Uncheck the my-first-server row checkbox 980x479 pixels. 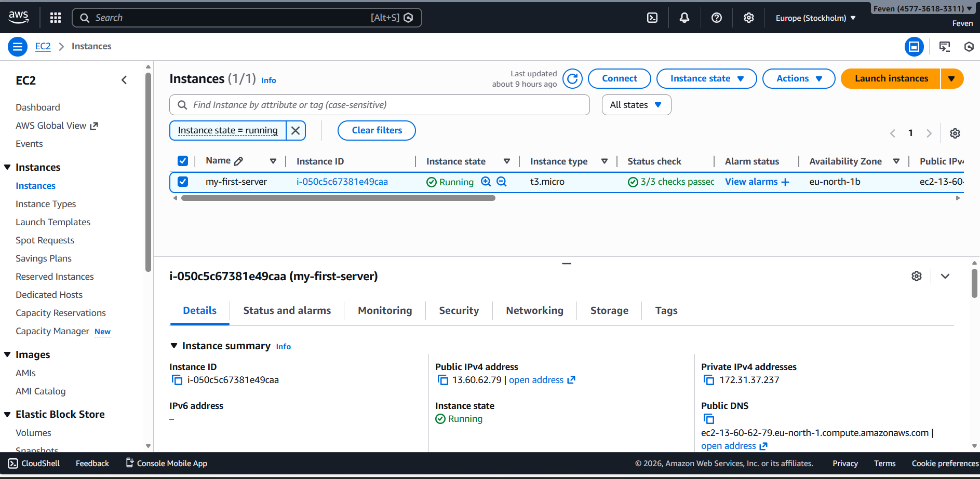183,182
